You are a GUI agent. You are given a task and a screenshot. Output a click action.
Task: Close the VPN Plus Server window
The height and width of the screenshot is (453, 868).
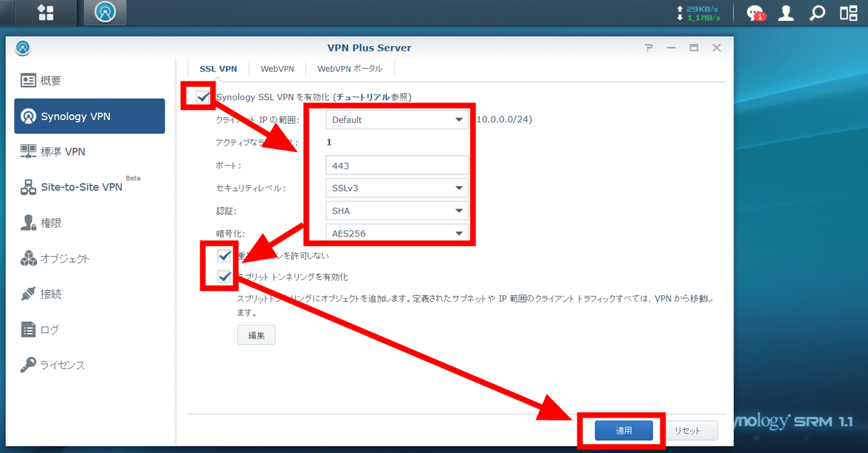pyautogui.click(x=716, y=48)
